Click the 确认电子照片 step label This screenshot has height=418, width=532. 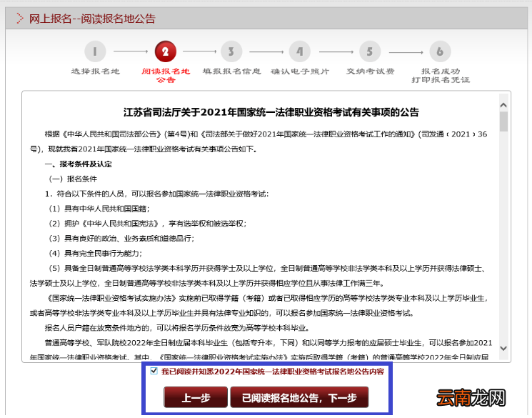[300, 71]
